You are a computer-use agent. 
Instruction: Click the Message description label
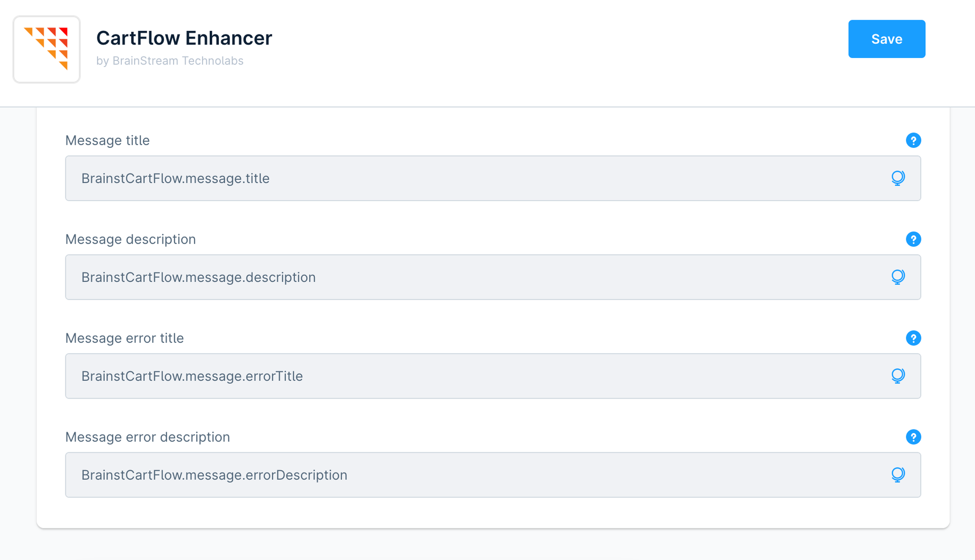coord(130,239)
